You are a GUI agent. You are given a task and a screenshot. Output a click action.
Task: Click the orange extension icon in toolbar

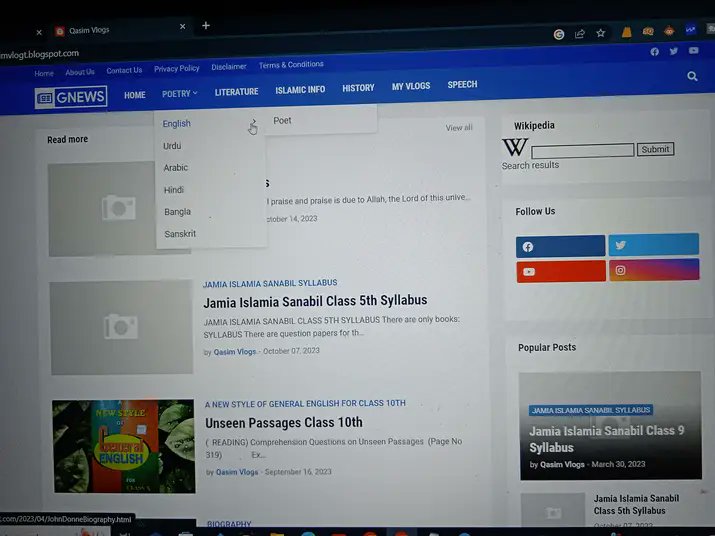[x=627, y=32]
